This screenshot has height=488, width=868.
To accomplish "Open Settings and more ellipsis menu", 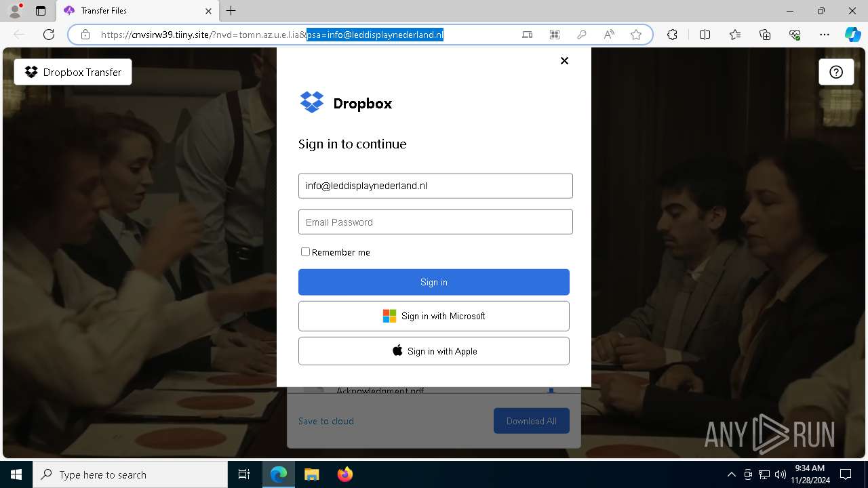I will [825, 35].
